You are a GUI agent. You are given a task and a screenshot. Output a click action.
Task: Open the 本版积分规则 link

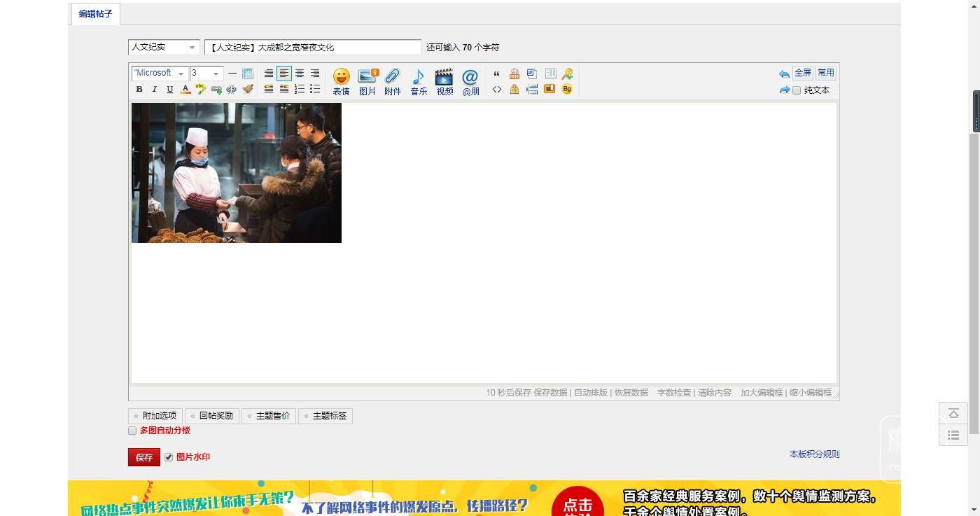point(814,454)
